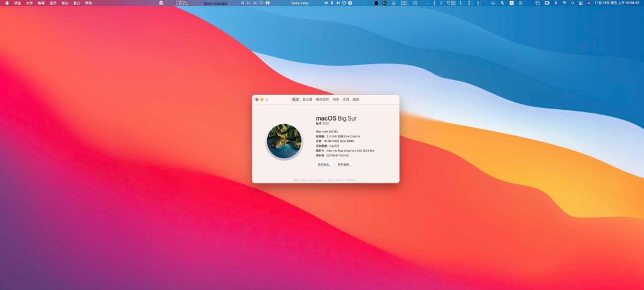
Task: Click the bell notification icon in menu bar
Action: point(161,3)
